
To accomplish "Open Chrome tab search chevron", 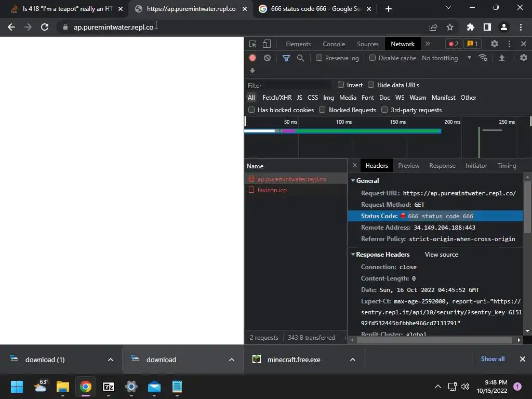I will click(x=448, y=7).
